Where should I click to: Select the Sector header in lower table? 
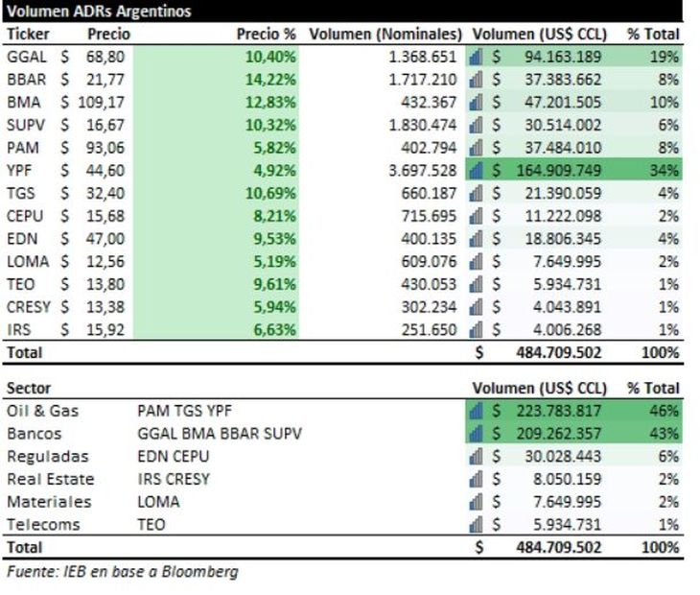29,389
